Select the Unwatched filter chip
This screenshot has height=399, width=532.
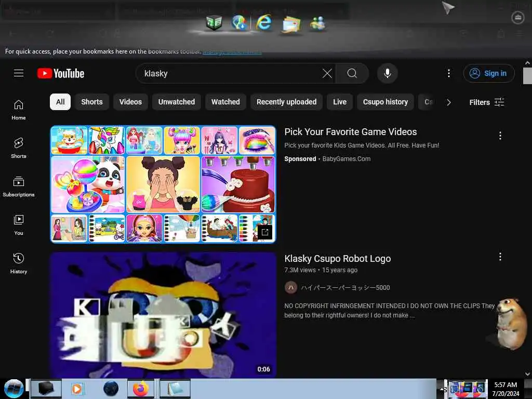click(x=177, y=102)
